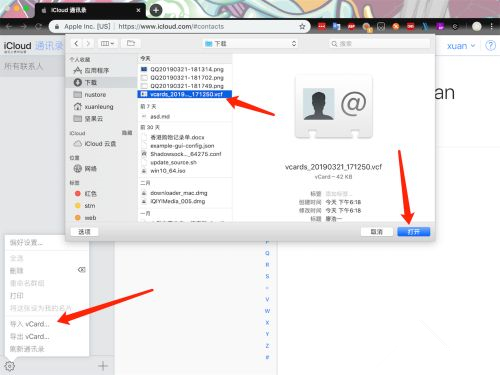Close the iCloud 通讯录 tab
Viewport: 500px width, 375px height.
pos(138,10)
